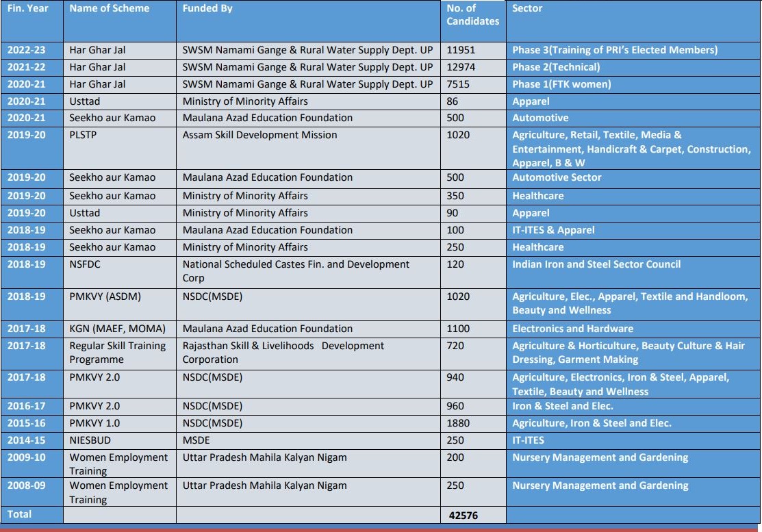762x532 pixels.
Task: Click the 'PLSTP' scheme name cell
Action: tap(83, 135)
